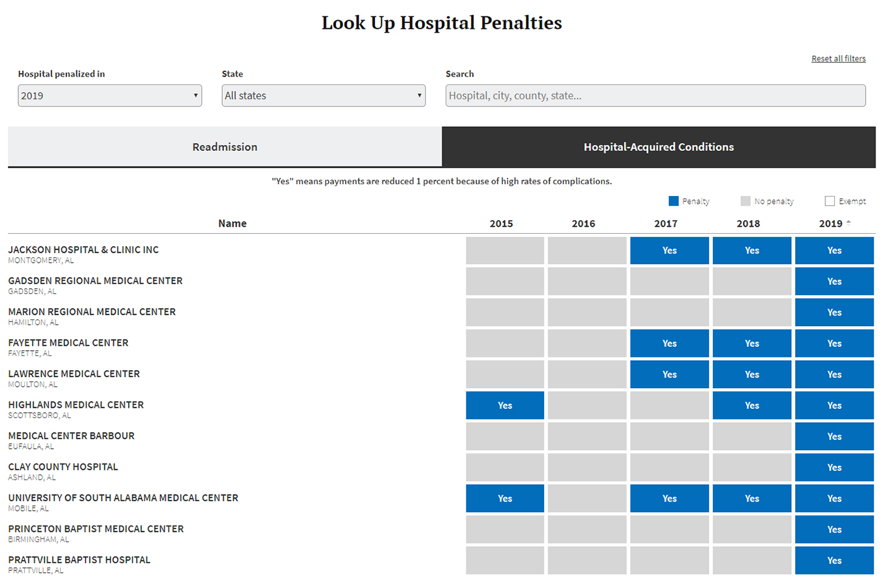Select University of South Alabama Medical Center row name
This screenshot has height=588, width=882.
[123, 498]
